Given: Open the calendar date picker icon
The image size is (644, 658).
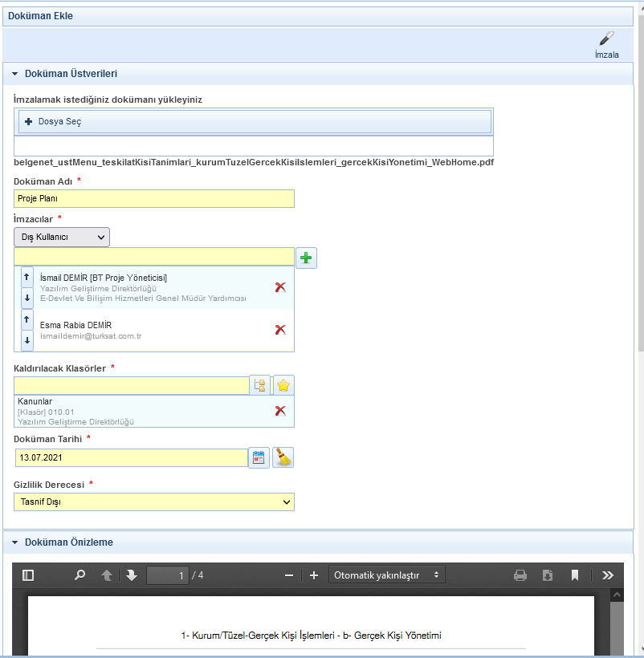Looking at the screenshot, I should [259, 457].
